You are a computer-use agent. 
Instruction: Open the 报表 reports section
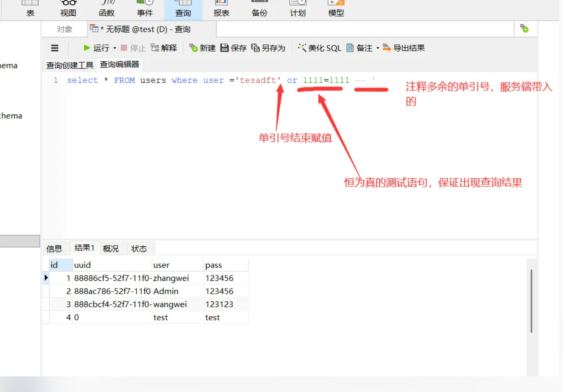pos(221,9)
